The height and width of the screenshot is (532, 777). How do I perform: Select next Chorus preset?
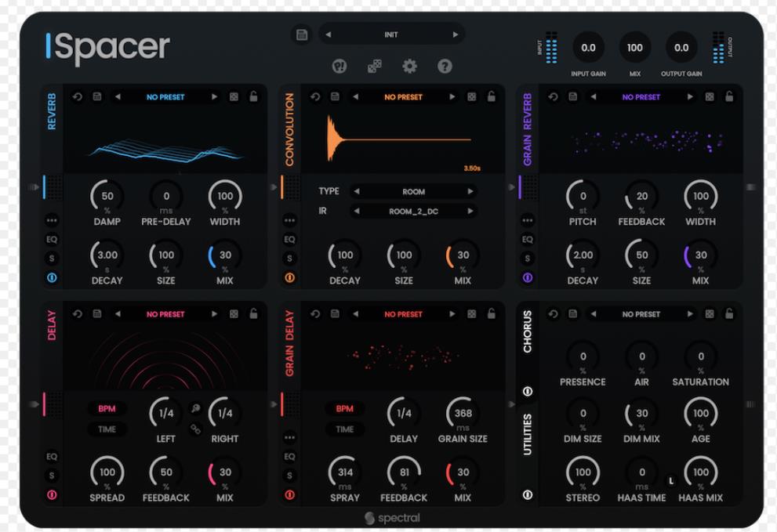point(690,313)
